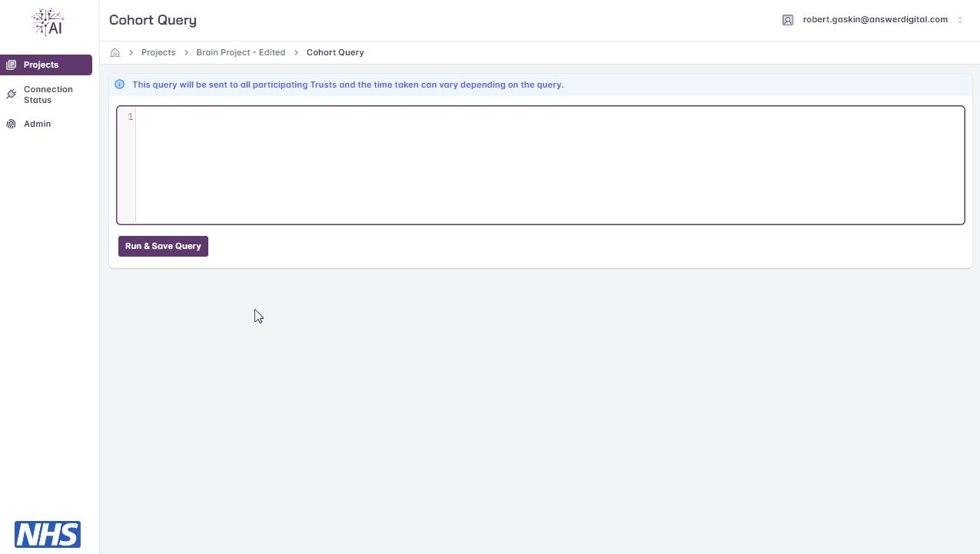Click the user account avatar icon
Viewport: 980px width, 554px height.
click(x=788, y=20)
